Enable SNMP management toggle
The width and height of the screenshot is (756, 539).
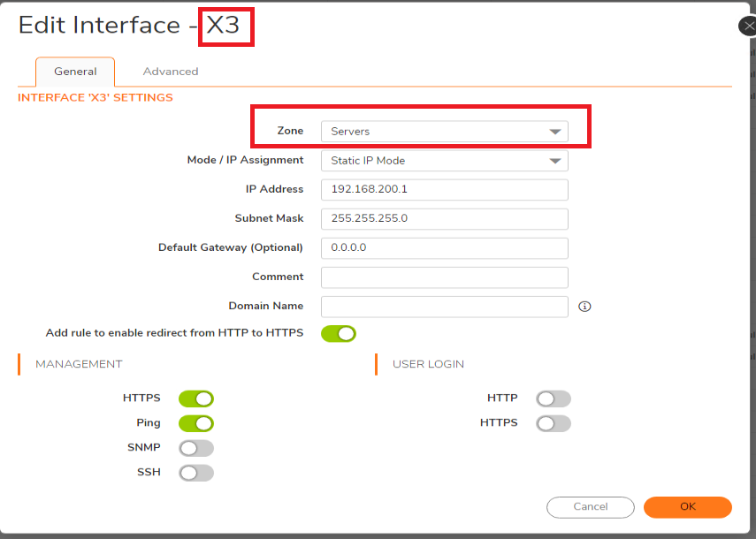pyautogui.click(x=196, y=448)
